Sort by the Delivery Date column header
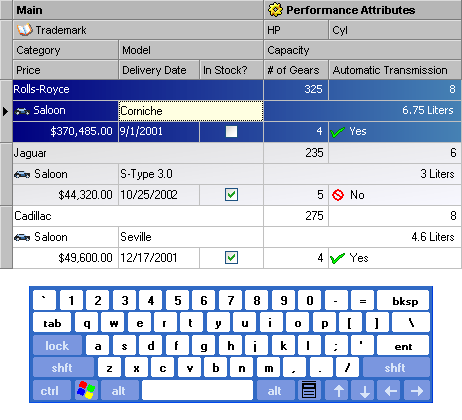 click(x=159, y=70)
